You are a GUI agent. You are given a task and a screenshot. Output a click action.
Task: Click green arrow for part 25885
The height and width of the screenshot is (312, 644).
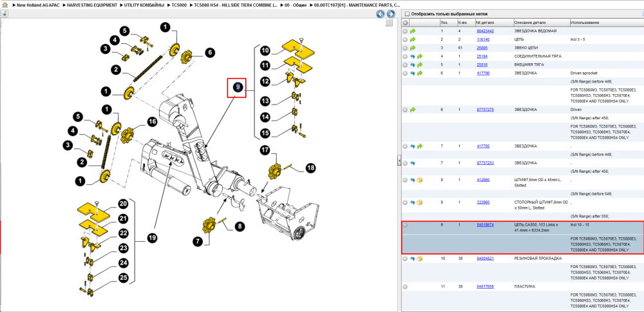click(413, 48)
